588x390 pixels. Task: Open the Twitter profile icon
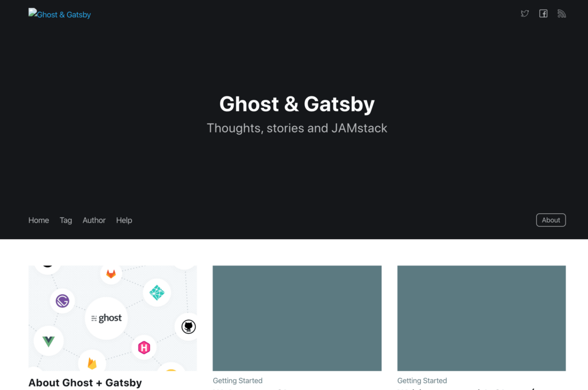click(524, 14)
